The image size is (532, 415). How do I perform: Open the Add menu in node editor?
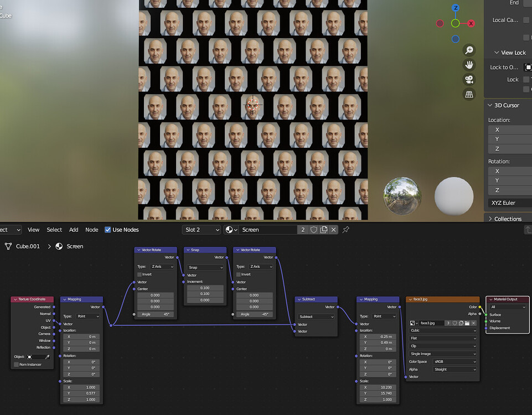point(74,230)
